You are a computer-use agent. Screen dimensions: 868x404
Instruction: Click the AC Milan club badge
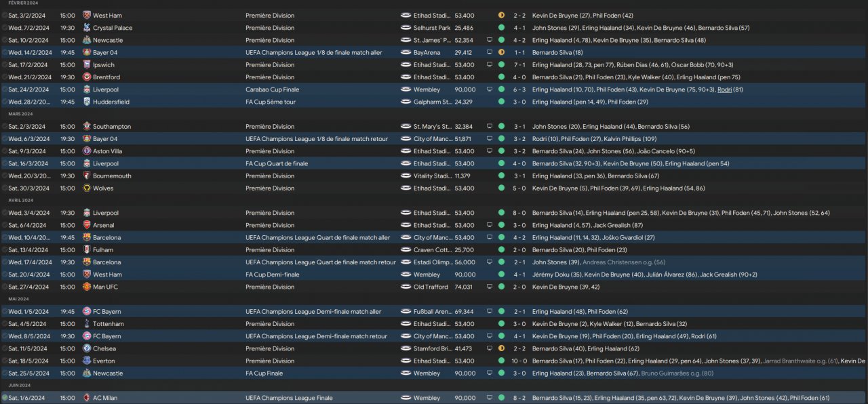click(86, 398)
